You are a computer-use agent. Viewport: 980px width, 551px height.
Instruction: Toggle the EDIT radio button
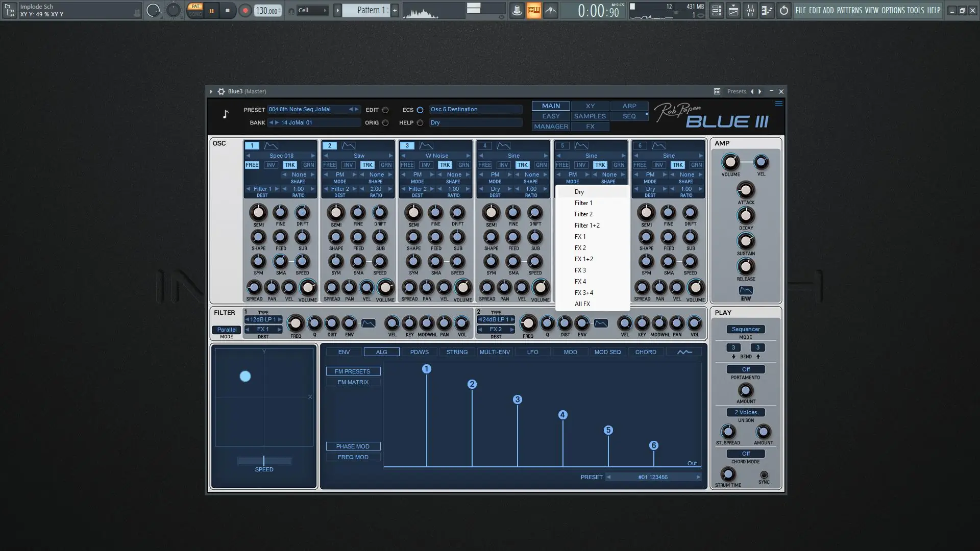(385, 110)
